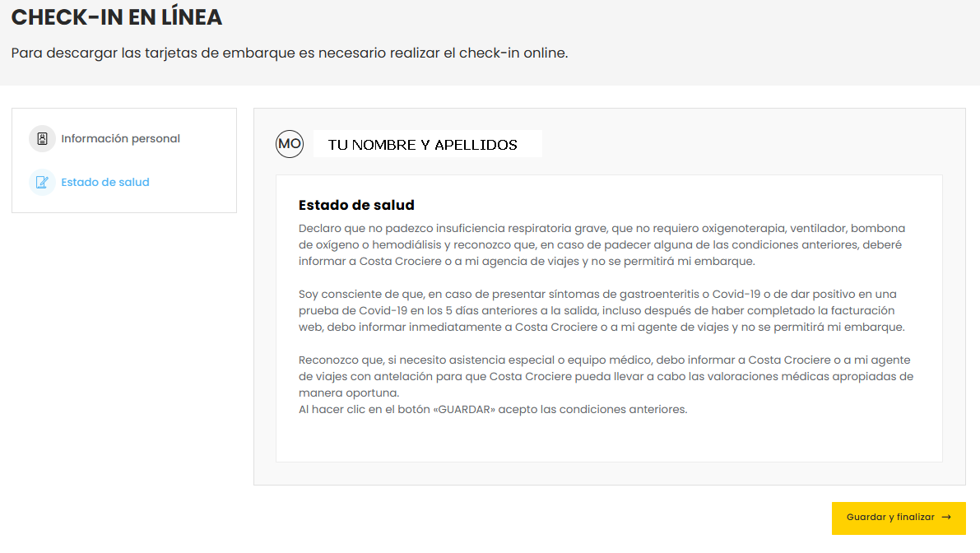Click the paragraph beginning with Reconozco que, si necesito

(605, 376)
